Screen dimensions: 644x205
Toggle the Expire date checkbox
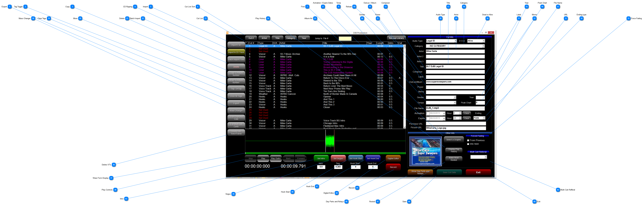(428, 118)
